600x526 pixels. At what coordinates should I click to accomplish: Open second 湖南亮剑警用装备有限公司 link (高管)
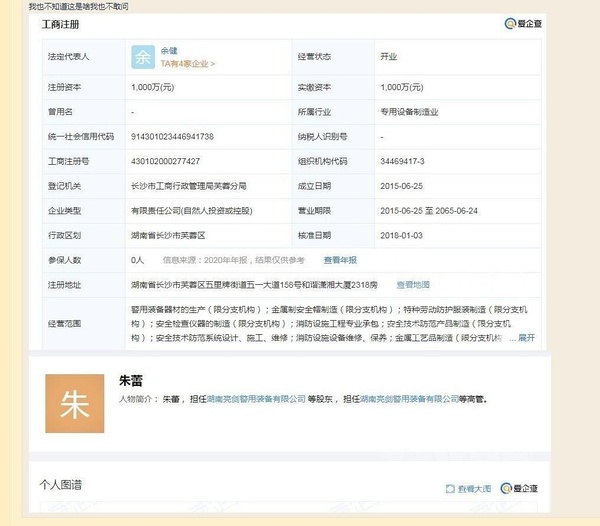pyautogui.click(x=410, y=398)
